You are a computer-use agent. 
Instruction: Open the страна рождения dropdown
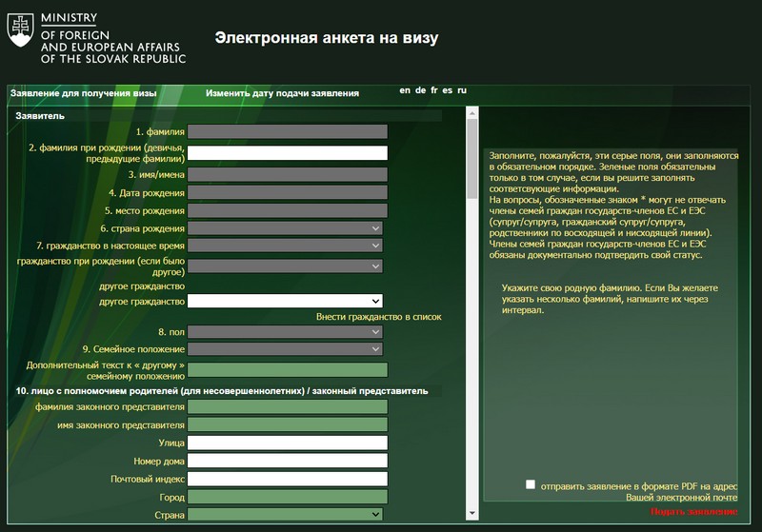click(285, 228)
